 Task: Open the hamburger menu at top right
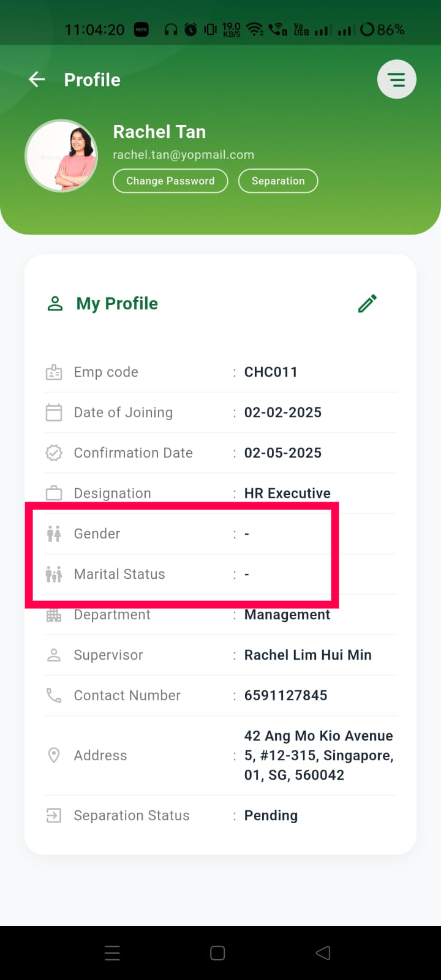[x=397, y=80]
